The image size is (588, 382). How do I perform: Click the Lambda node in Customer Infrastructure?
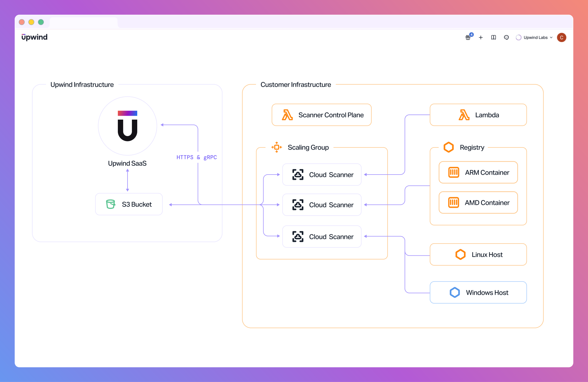pyautogui.click(x=478, y=115)
